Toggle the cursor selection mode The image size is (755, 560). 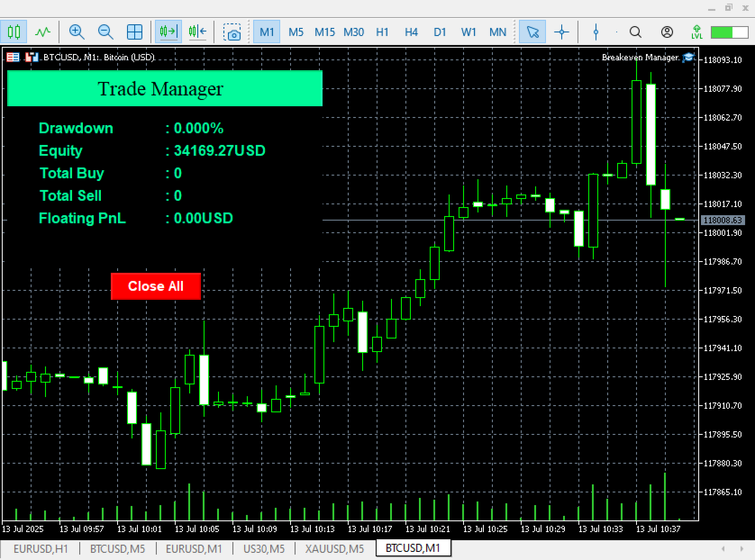click(x=532, y=32)
